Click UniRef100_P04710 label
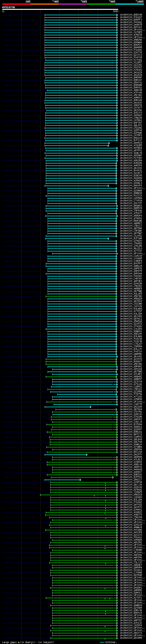 click(x=131, y=352)
